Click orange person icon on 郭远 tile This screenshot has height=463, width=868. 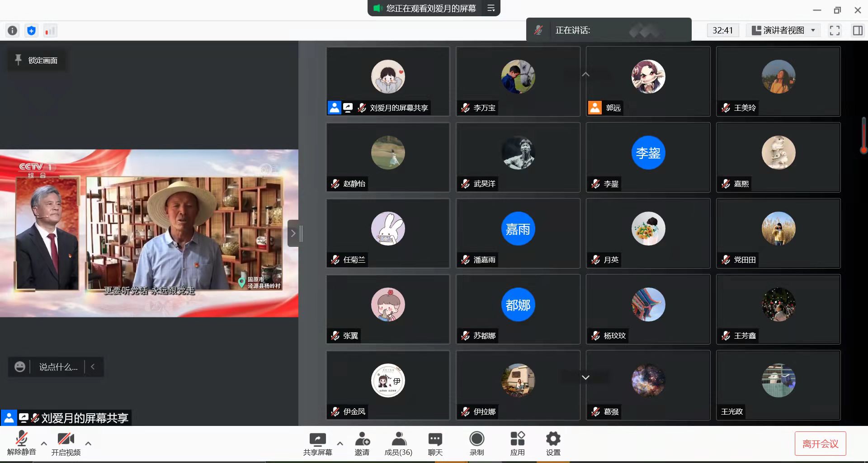(595, 108)
